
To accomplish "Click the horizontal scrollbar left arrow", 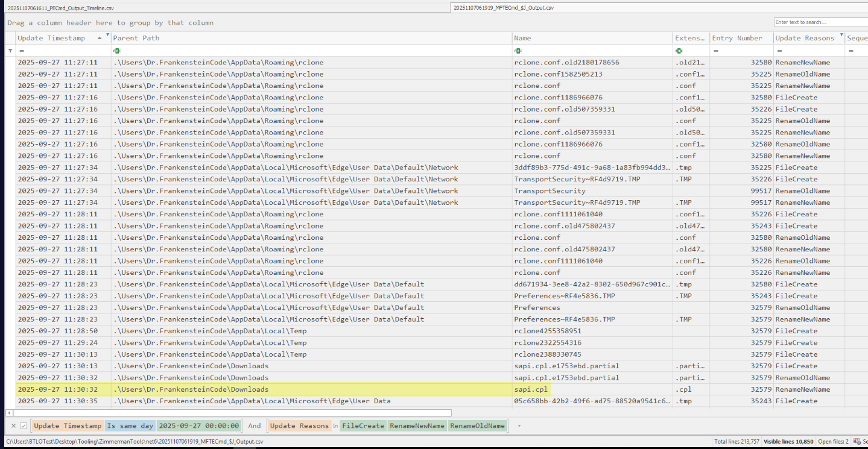I will click(8, 413).
